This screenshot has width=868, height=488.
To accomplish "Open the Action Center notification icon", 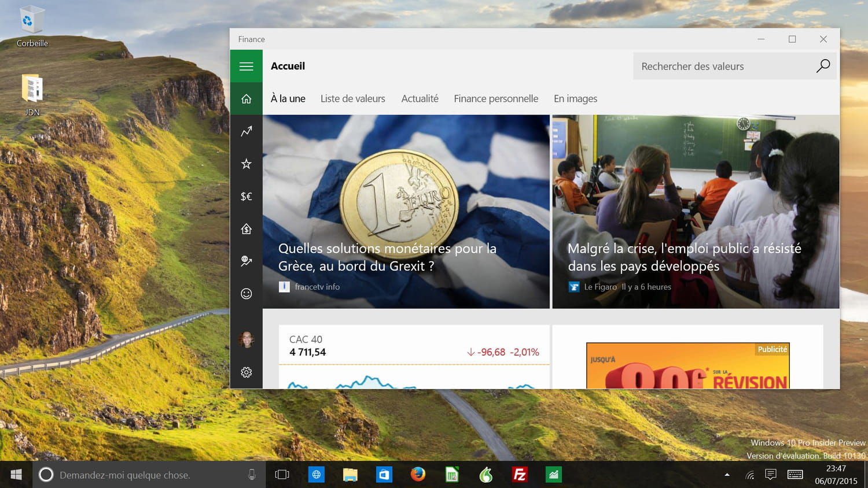I will tap(771, 475).
